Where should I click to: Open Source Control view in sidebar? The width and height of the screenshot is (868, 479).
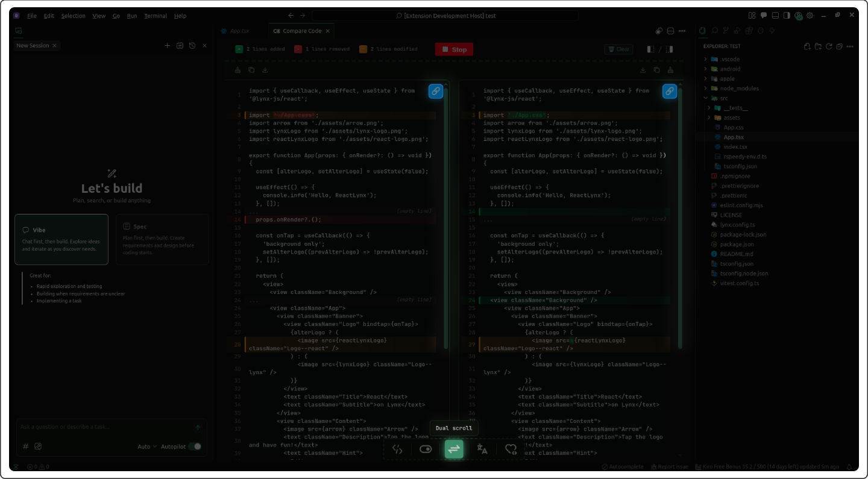[x=725, y=31]
